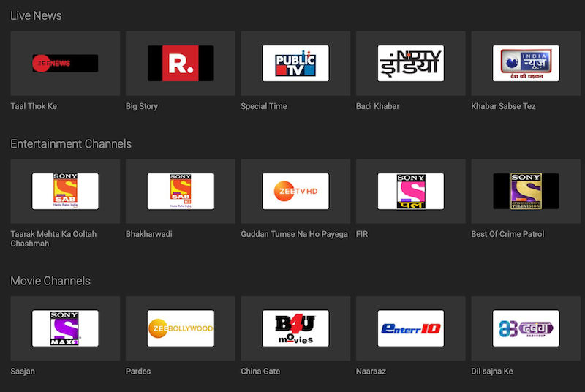The width and height of the screenshot is (585, 392).
Task: Open the Special Time title link
Action: (264, 106)
